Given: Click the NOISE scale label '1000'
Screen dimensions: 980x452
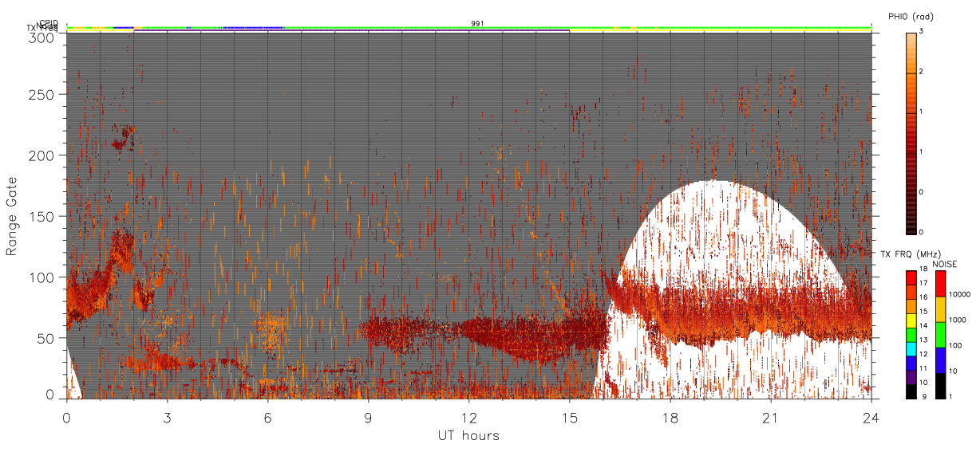Looking at the screenshot, I should click(x=958, y=320).
